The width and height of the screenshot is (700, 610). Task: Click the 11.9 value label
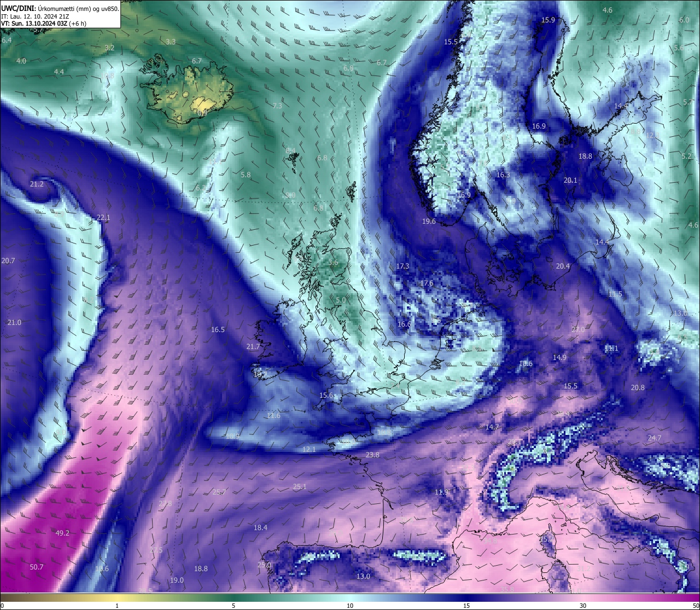click(442, 492)
